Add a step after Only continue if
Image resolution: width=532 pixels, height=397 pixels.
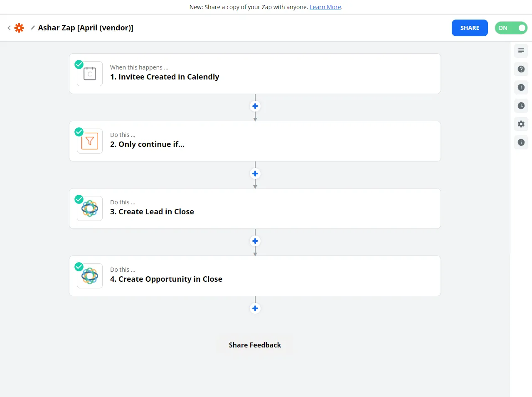point(255,174)
